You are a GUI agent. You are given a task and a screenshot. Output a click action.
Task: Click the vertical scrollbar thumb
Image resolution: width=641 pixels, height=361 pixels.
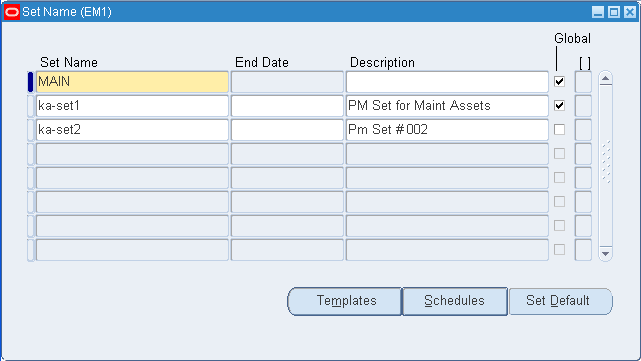(x=606, y=162)
